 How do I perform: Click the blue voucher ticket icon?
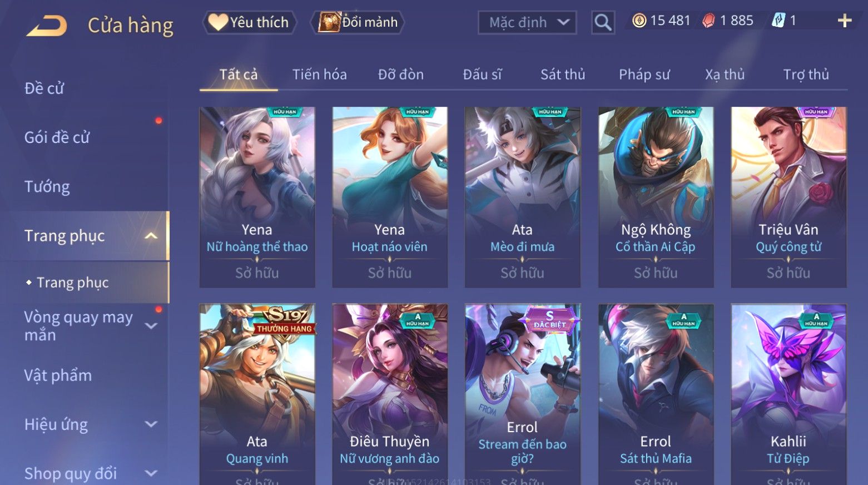pos(778,21)
